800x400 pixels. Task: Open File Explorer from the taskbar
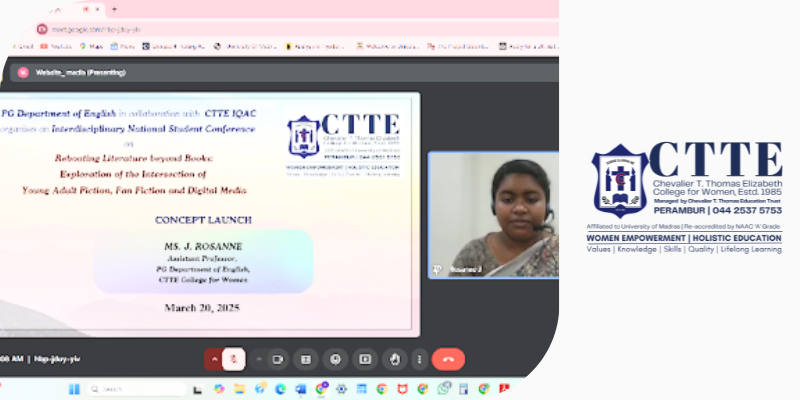pyautogui.click(x=239, y=389)
